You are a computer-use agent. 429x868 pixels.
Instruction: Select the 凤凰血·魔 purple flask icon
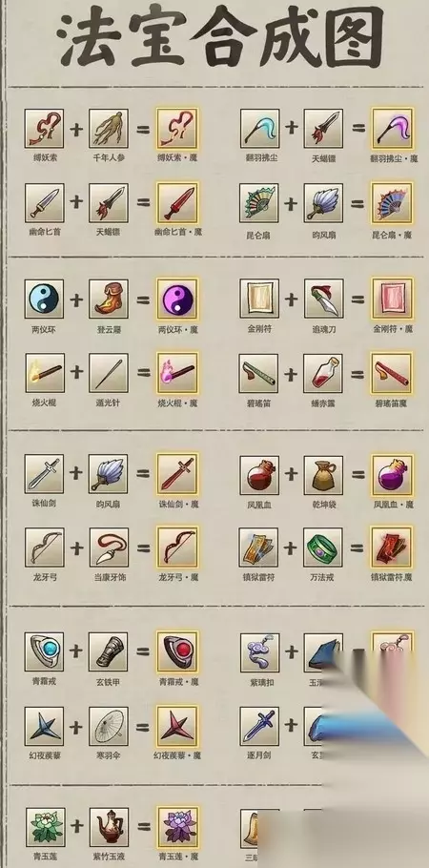(392, 475)
